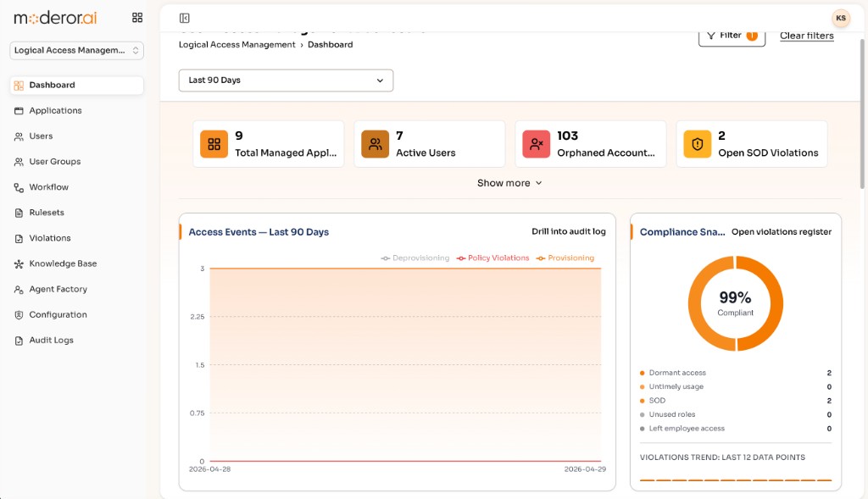Click the Configuration sidebar icon
Image resolution: width=868 pixels, height=499 pixels.
point(19,315)
